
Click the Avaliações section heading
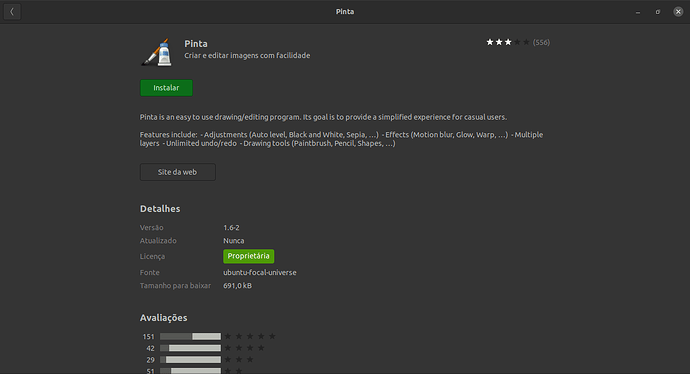164,318
